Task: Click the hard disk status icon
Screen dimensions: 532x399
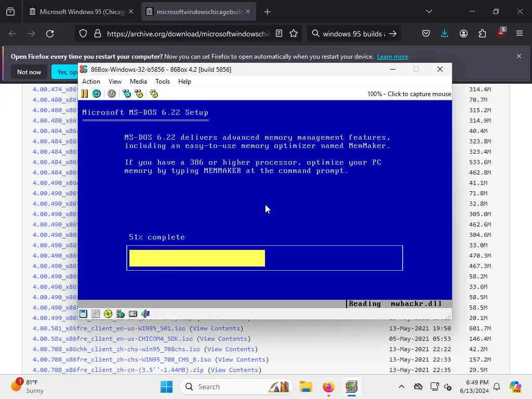Action: (x=133, y=314)
